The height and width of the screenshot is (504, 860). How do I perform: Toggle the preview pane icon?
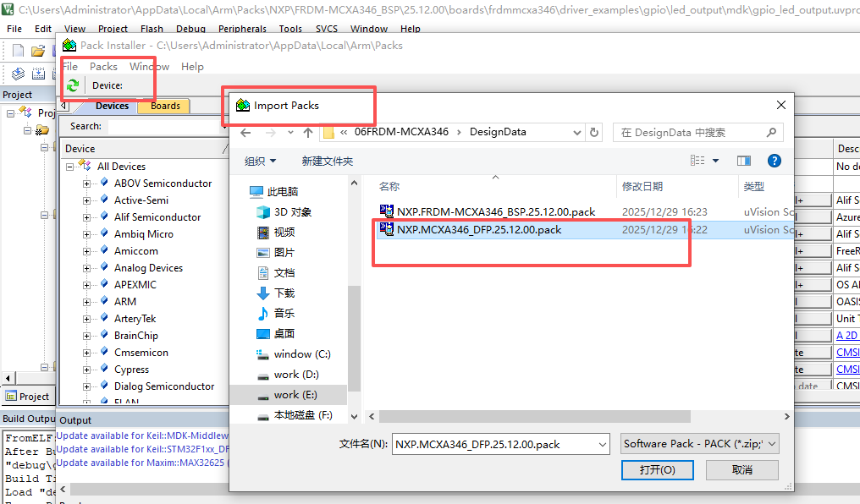pyautogui.click(x=744, y=161)
